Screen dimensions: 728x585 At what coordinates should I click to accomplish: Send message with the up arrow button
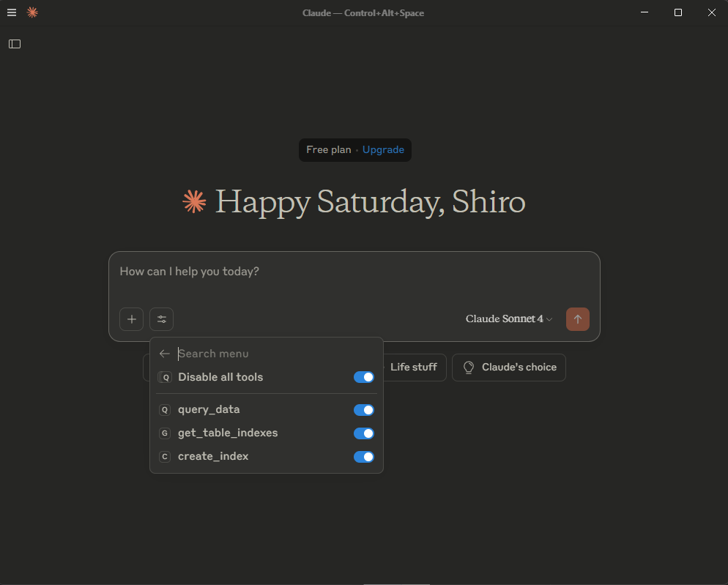578,319
